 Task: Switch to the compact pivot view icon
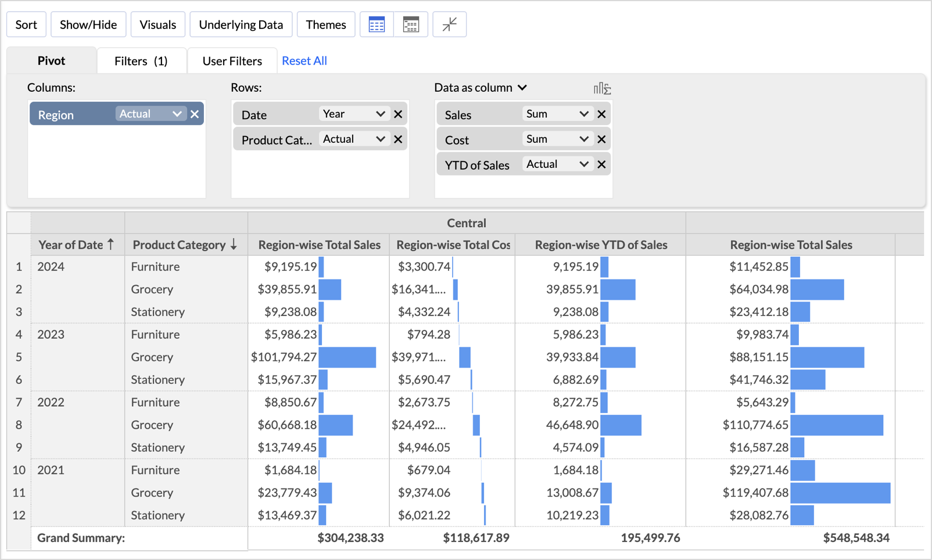click(x=411, y=24)
